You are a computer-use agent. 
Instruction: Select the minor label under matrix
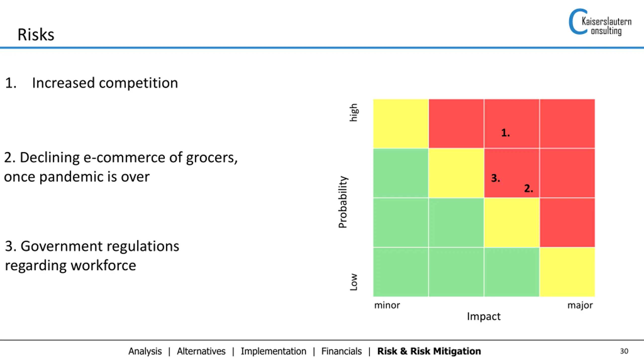pos(387,305)
